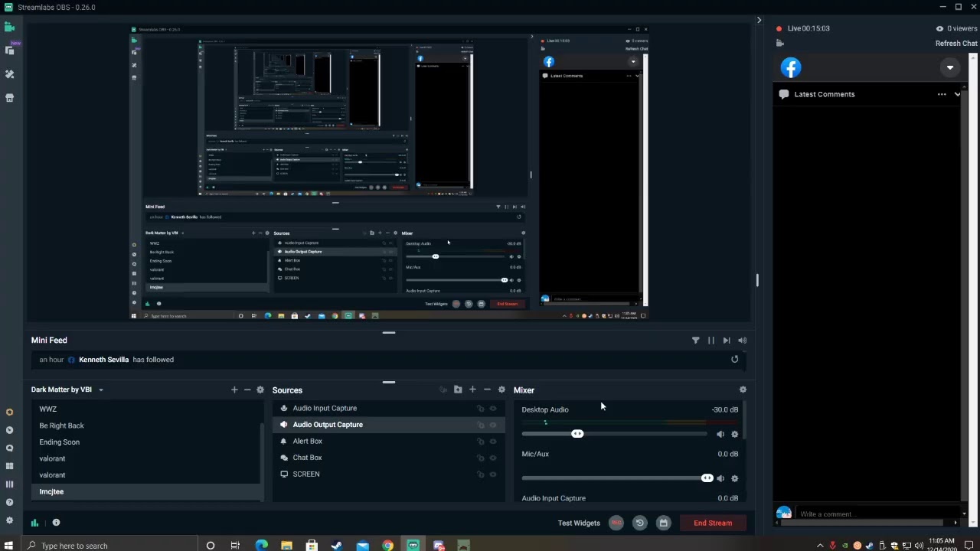Filter Mini Feed events
Image resolution: width=980 pixels, height=551 pixels.
coord(695,341)
